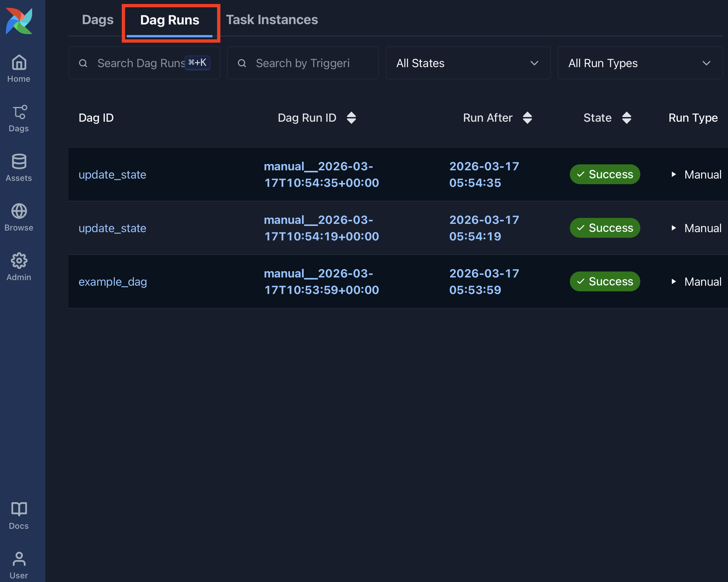Expand the All States dropdown
The height and width of the screenshot is (582, 728).
(468, 63)
